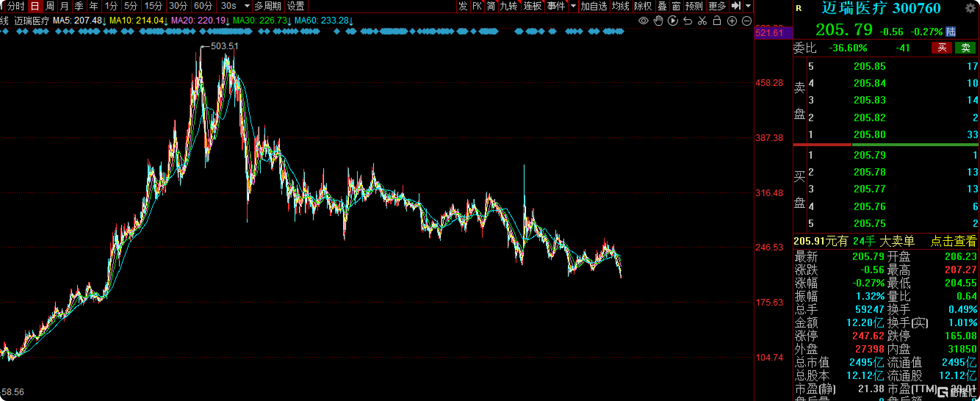Toggle the 除权 ex-rights adjustment button
Viewport: 980px width, 401px height.
coord(642,6)
